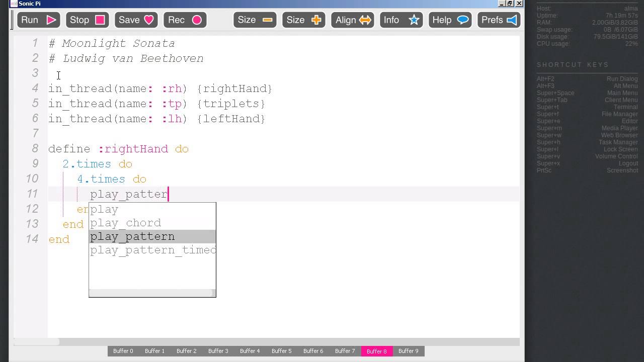
Task: Start recording with the Rec button
Action: (x=185, y=20)
